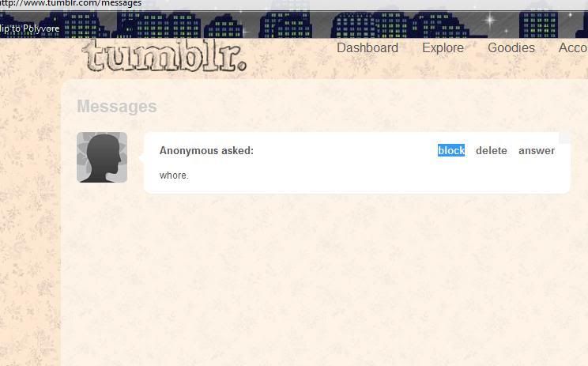Screen dimensions: 588x366
Task: Go to the Explore page
Action: click(x=443, y=48)
